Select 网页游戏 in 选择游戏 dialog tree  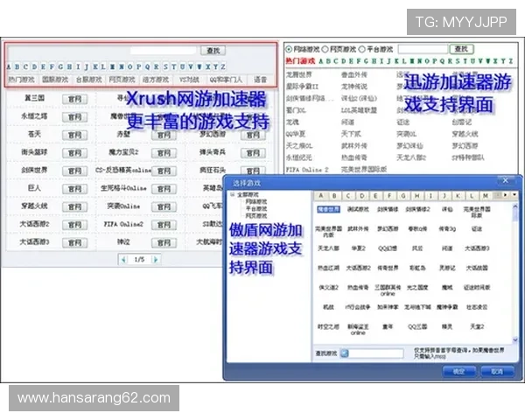pyautogui.click(x=256, y=216)
